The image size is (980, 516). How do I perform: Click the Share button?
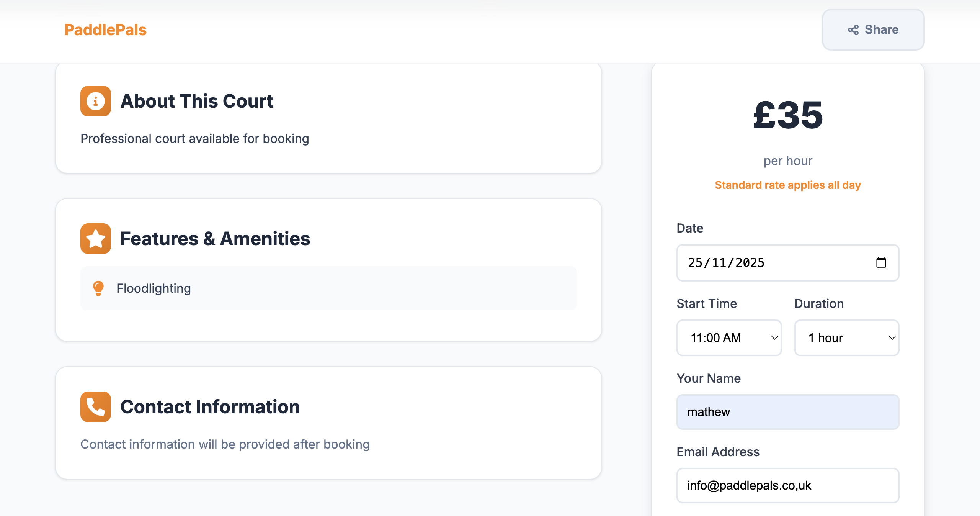tap(873, 30)
